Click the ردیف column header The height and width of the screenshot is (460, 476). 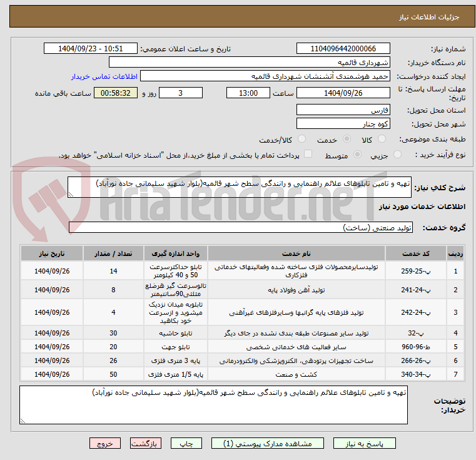455,253
